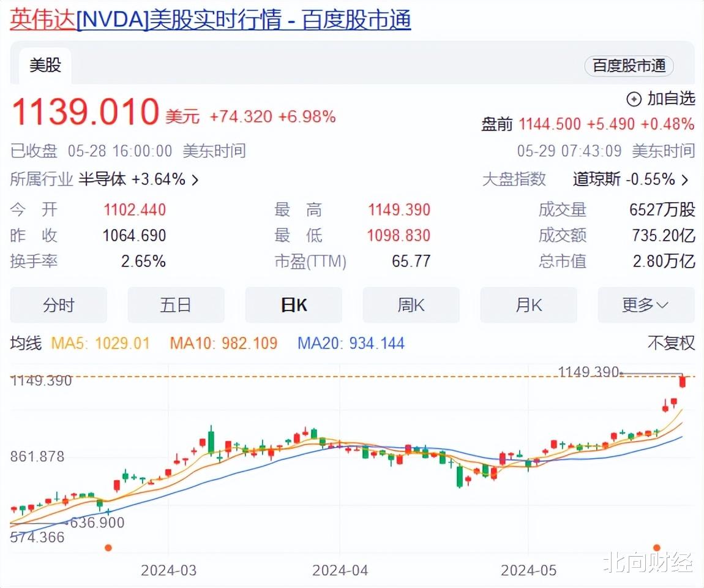Select the 美股 tab
The width and height of the screenshot is (704, 588).
45,66
